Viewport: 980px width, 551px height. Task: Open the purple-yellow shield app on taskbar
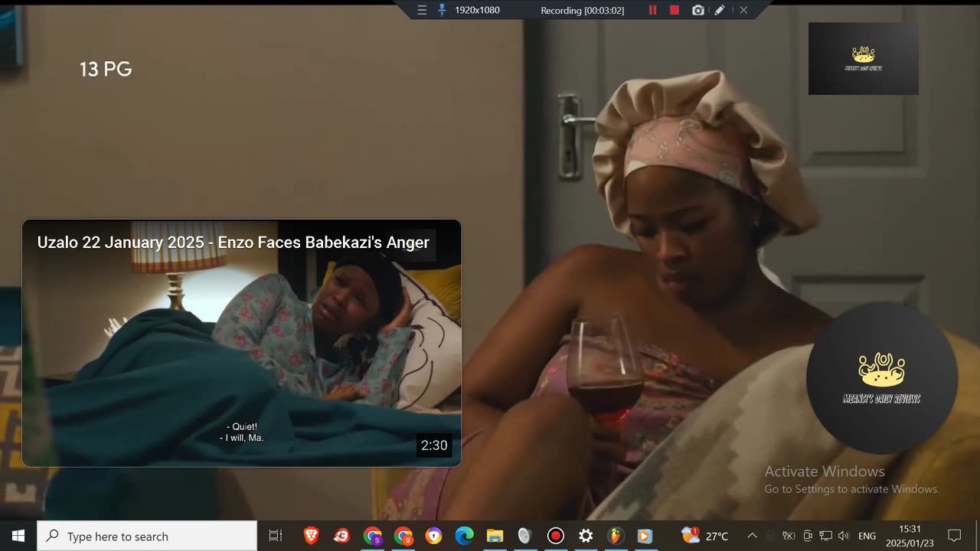tap(434, 536)
